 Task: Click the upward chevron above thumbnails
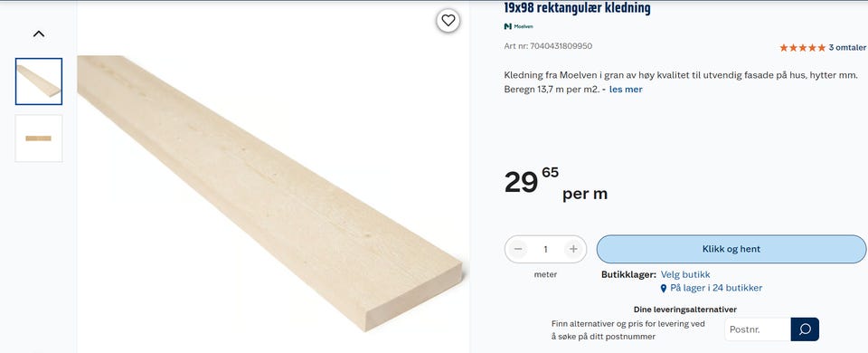[38, 33]
